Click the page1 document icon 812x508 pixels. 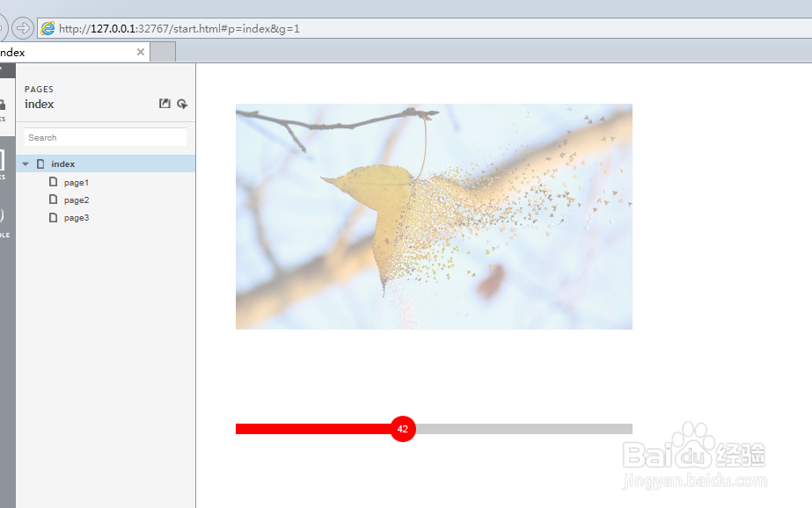pos(53,182)
